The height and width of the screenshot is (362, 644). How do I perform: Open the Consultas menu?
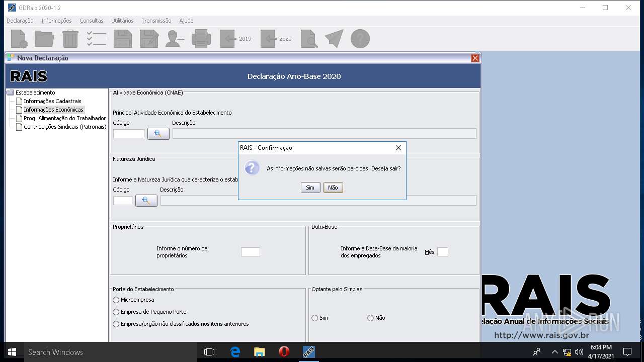pyautogui.click(x=92, y=21)
